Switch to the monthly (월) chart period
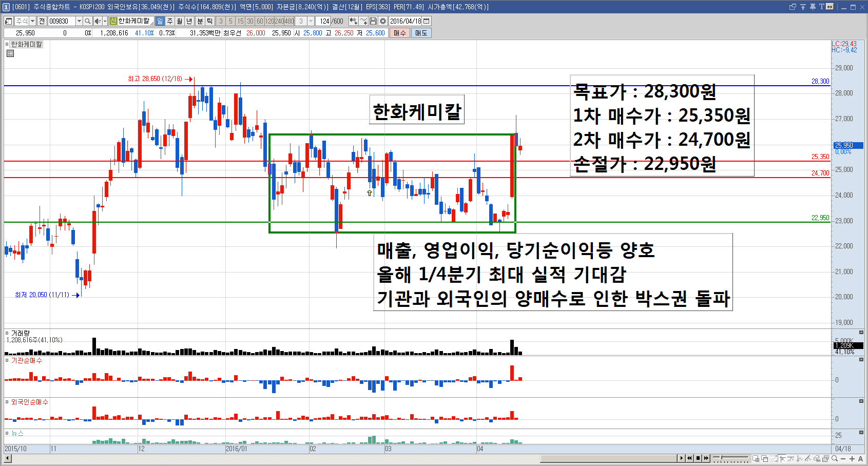The image size is (868, 466). click(179, 21)
